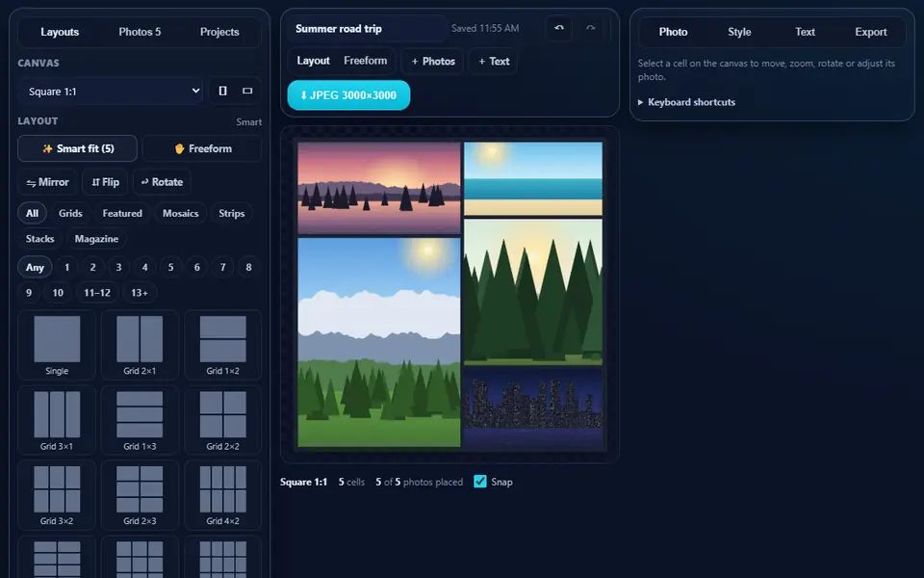924x578 pixels.
Task: Apply the Grid 3×1 layout
Action: point(57,420)
